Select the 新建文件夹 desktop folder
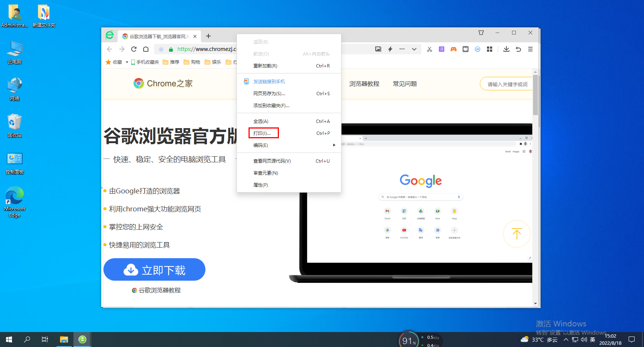The image size is (644, 347). click(44, 16)
